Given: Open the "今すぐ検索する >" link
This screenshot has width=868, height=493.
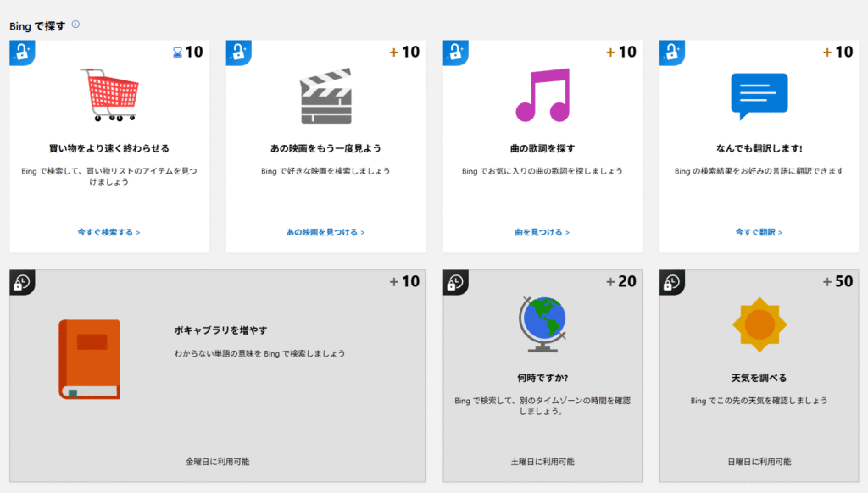Looking at the screenshot, I should click(x=109, y=232).
